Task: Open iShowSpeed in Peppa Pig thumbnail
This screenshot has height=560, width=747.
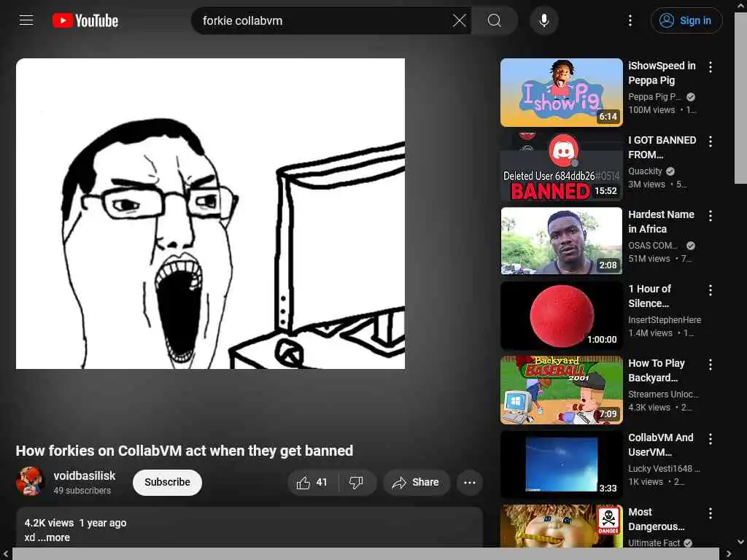Action: coord(561,93)
